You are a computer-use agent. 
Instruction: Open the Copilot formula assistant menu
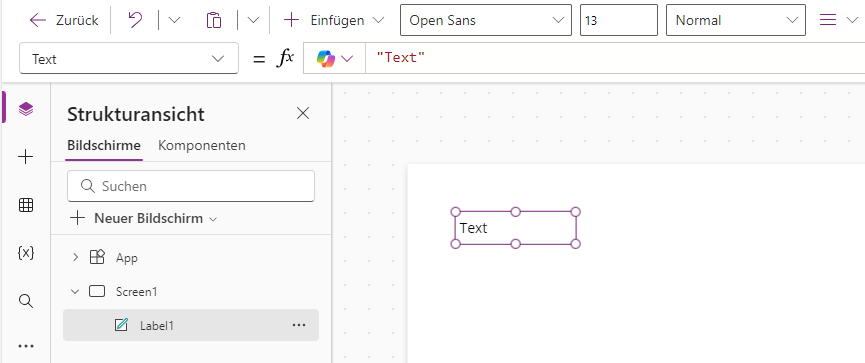(x=334, y=58)
